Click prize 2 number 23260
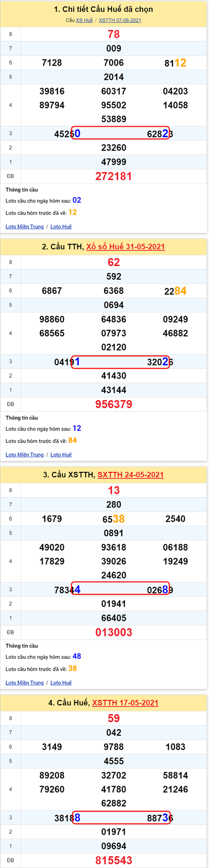209x868 pixels. tap(114, 147)
